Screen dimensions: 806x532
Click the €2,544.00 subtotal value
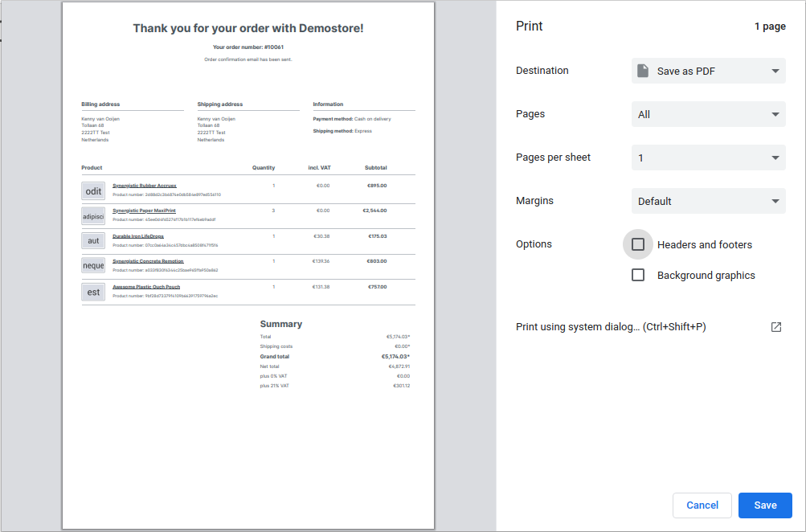tap(374, 211)
